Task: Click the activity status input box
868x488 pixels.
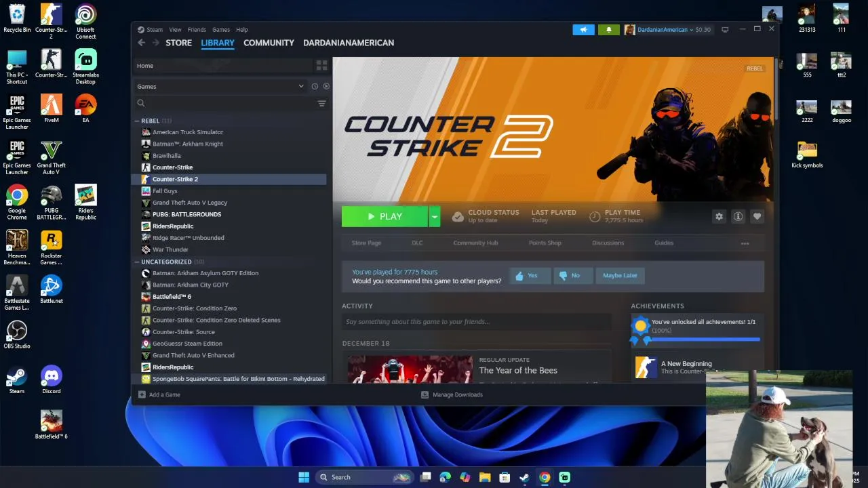Action: [477, 322]
